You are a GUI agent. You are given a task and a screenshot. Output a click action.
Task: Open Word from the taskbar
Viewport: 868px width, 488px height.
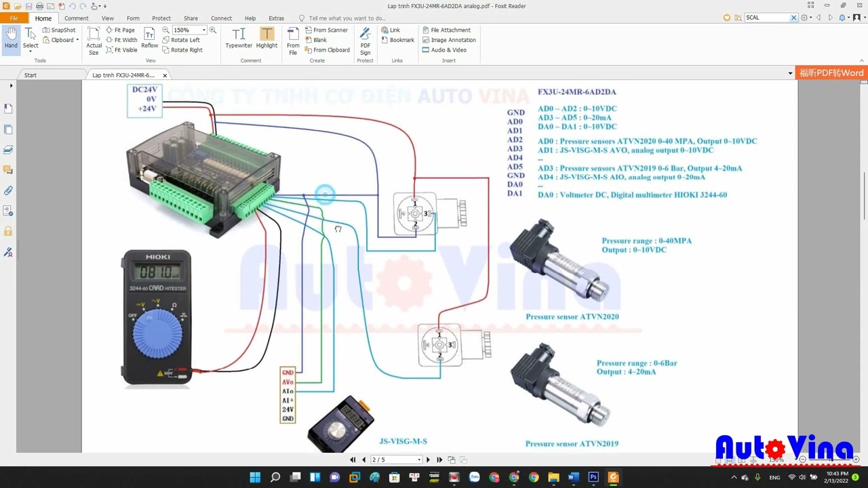[x=574, y=477]
